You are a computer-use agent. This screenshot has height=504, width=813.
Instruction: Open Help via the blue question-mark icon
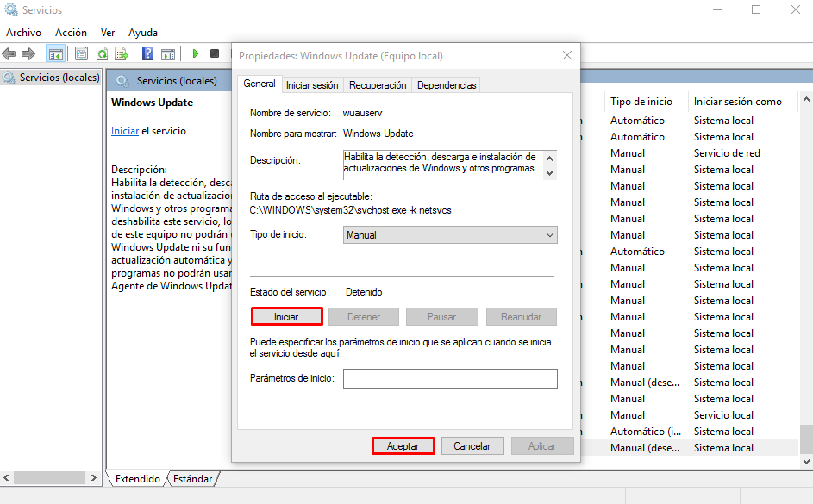147,53
